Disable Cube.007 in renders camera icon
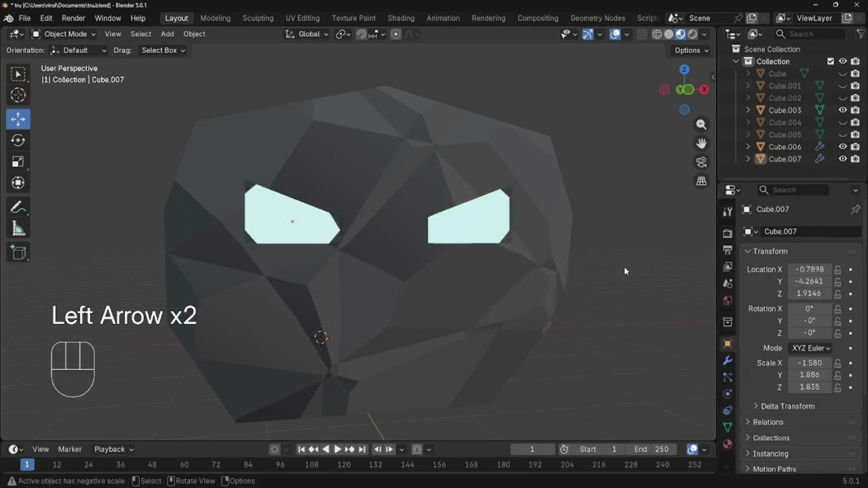 coord(855,159)
